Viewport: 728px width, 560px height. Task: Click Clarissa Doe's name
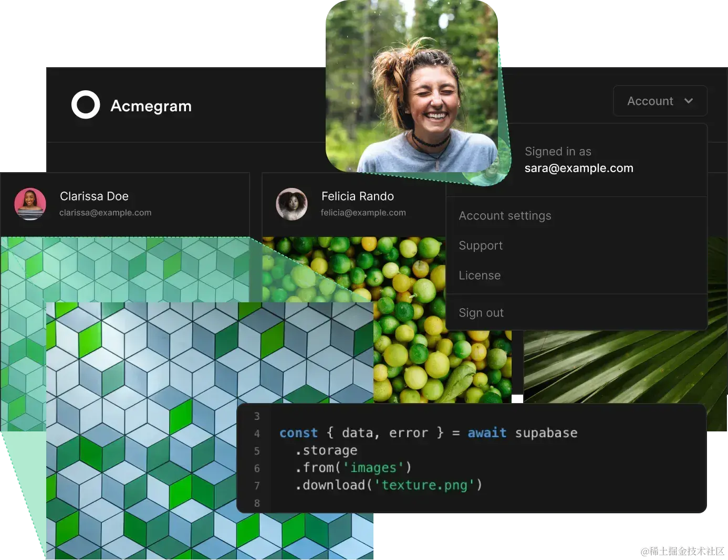94,196
